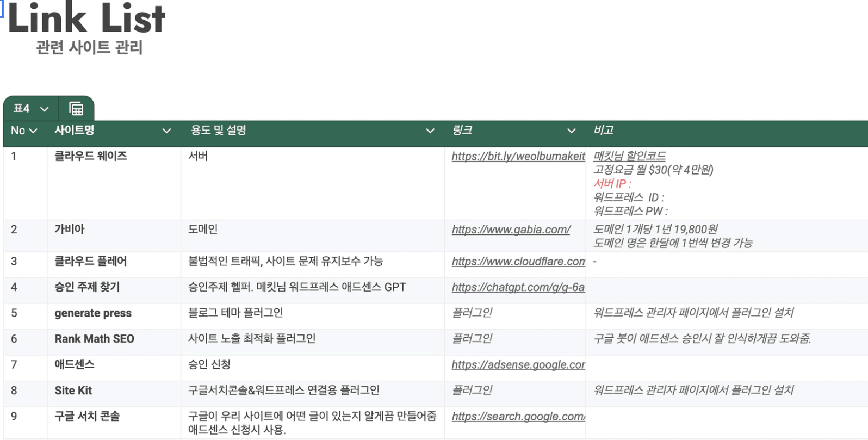Open the No column filter dropdown
Screen dimensions: 868x440
[33, 131]
